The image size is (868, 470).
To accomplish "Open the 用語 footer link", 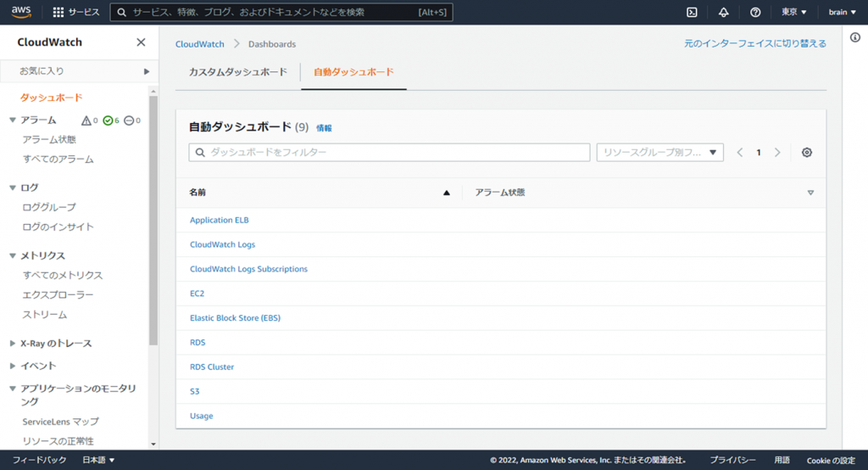I will coord(782,460).
